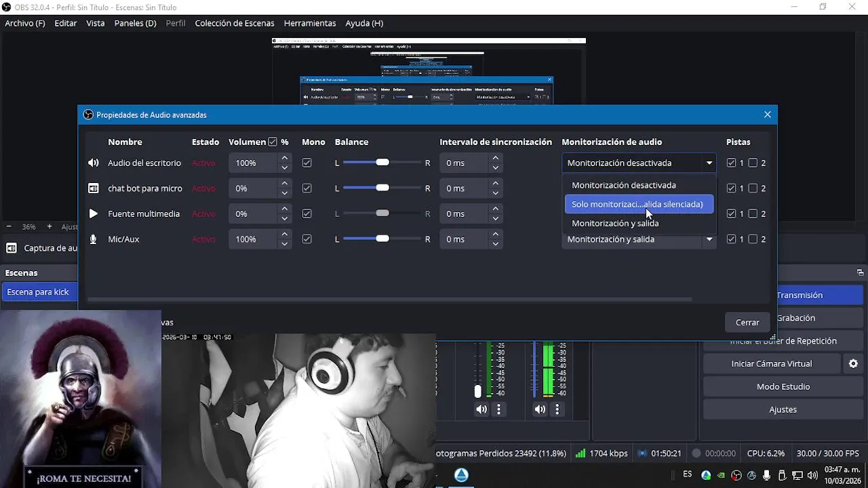Check track 2 for Audio del escritorio

(x=753, y=163)
